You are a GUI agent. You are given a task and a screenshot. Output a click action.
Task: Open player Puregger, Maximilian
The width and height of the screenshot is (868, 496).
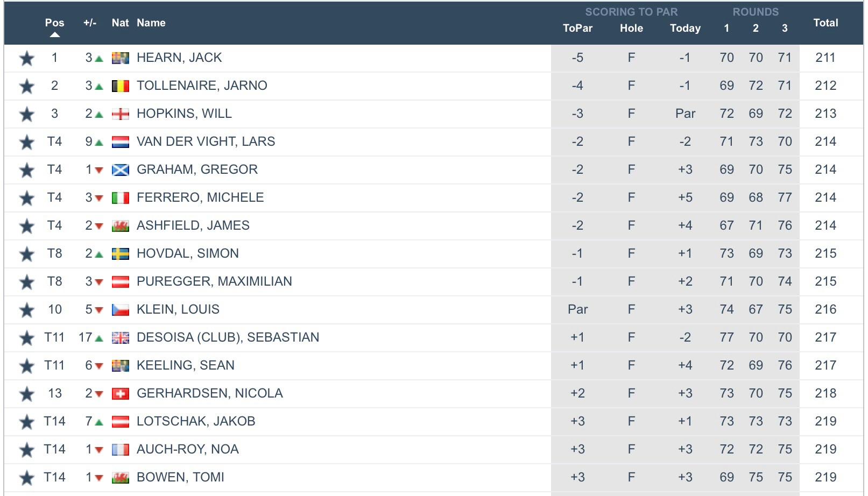[214, 281]
